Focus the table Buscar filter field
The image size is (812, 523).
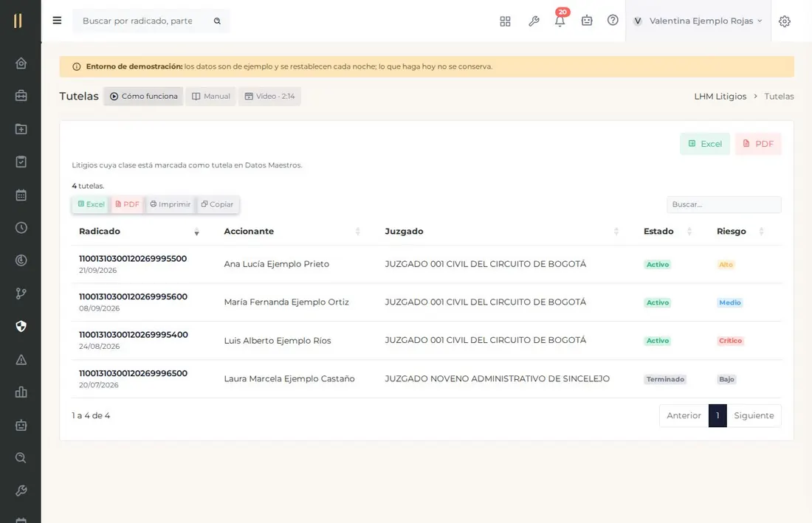(x=724, y=204)
